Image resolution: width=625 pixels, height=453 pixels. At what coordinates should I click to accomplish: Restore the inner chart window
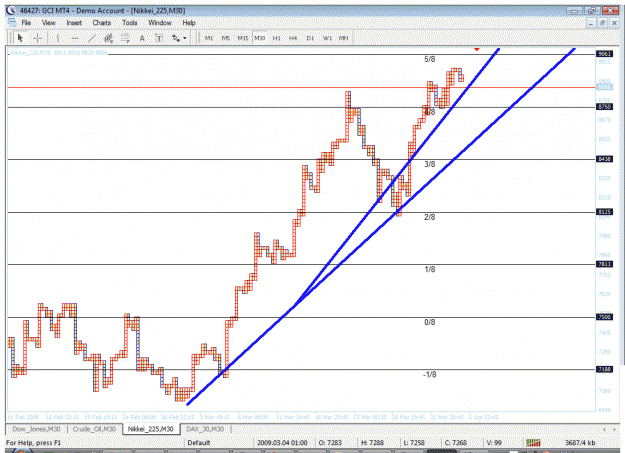tap(603, 23)
